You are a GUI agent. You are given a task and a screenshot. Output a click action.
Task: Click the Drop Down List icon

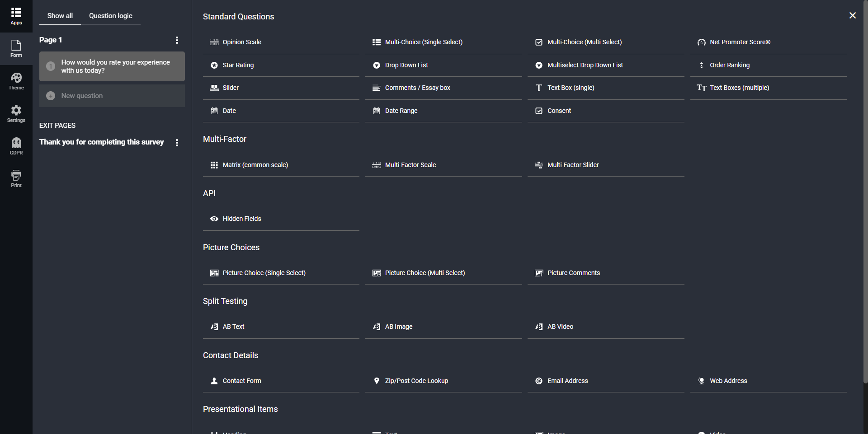(x=377, y=65)
